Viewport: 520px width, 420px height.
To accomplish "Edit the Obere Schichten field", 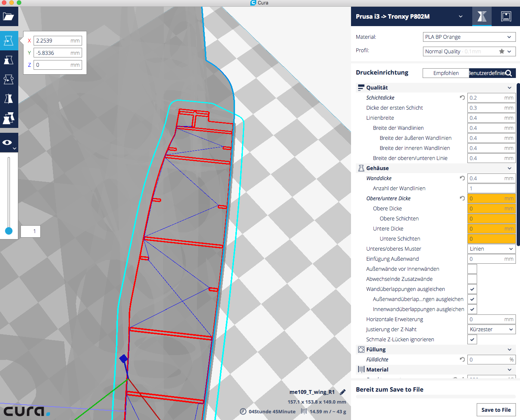I will 492,219.
